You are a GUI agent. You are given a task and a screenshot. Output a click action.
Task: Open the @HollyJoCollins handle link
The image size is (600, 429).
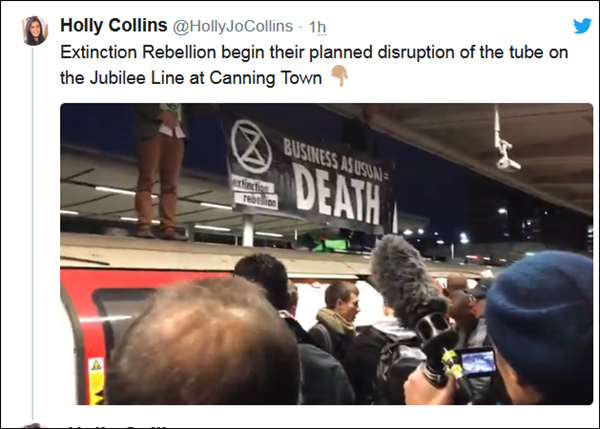[x=233, y=26]
